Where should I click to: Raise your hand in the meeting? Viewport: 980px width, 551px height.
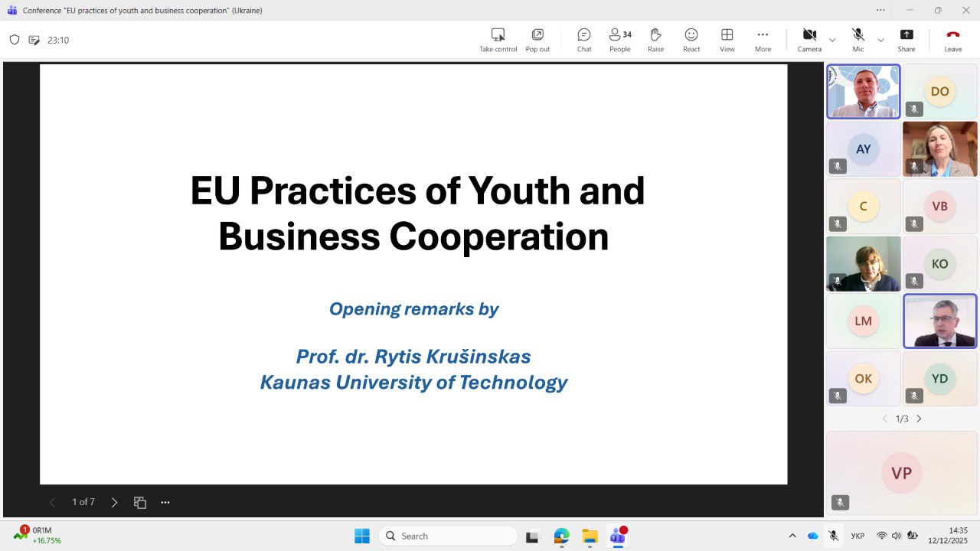[x=655, y=40]
